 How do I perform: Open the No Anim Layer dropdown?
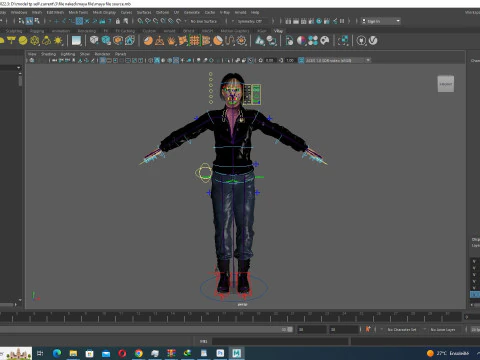[443, 329]
